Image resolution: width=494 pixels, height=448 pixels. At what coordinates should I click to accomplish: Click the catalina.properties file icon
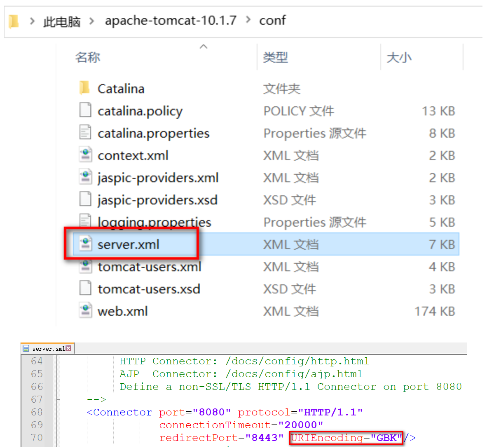pyautogui.click(x=85, y=132)
